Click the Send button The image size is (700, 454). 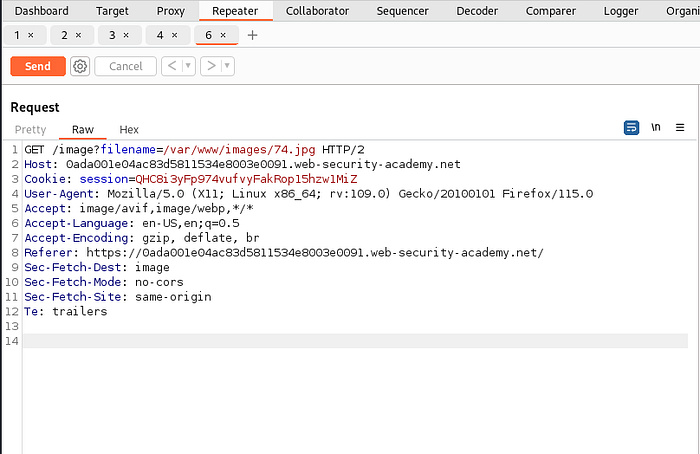coord(37,66)
